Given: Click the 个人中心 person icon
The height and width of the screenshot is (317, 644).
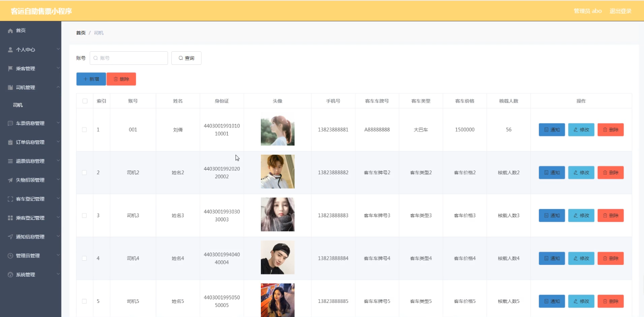Looking at the screenshot, I should click(x=10, y=50).
